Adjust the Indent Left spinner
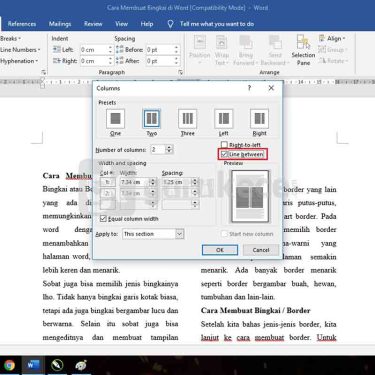 [x=110, y=50]
